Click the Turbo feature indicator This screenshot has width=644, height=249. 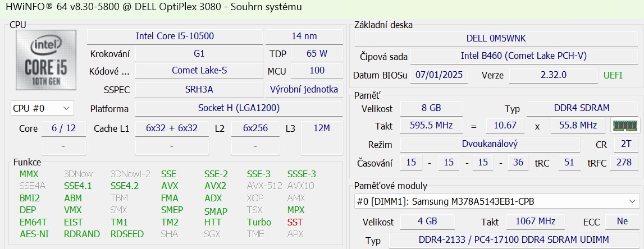[x=259, y=222]
